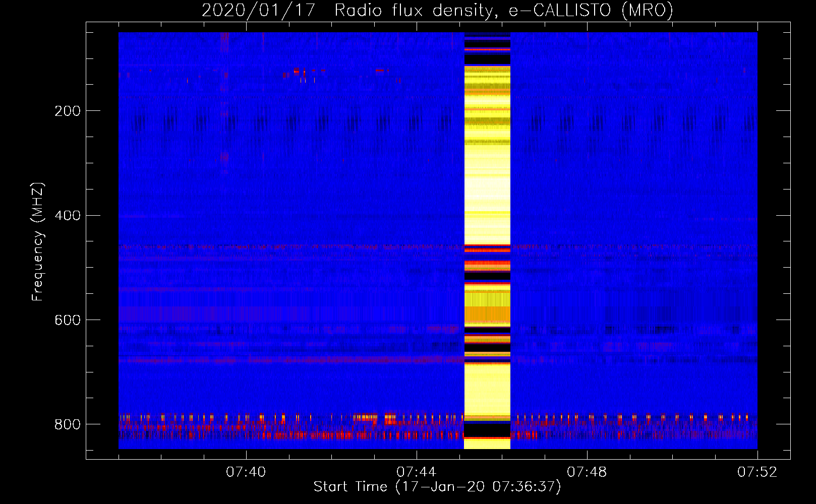816x504 pixels.
Task: Click the 07:48 time tick label
Action: 587,472
